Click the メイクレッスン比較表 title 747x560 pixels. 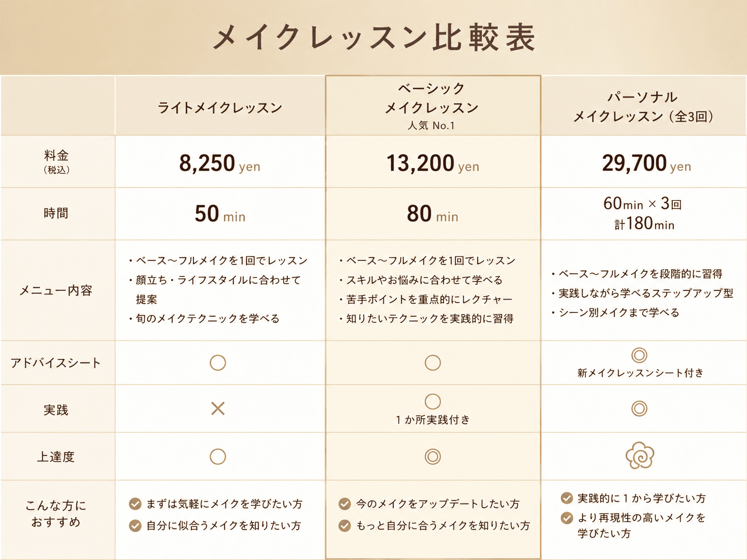click(373, 38)
